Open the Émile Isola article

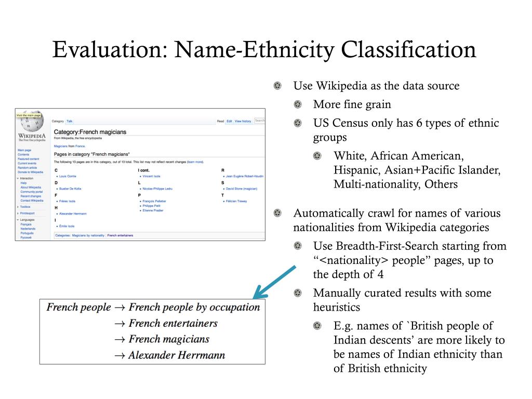click(67, 226)
